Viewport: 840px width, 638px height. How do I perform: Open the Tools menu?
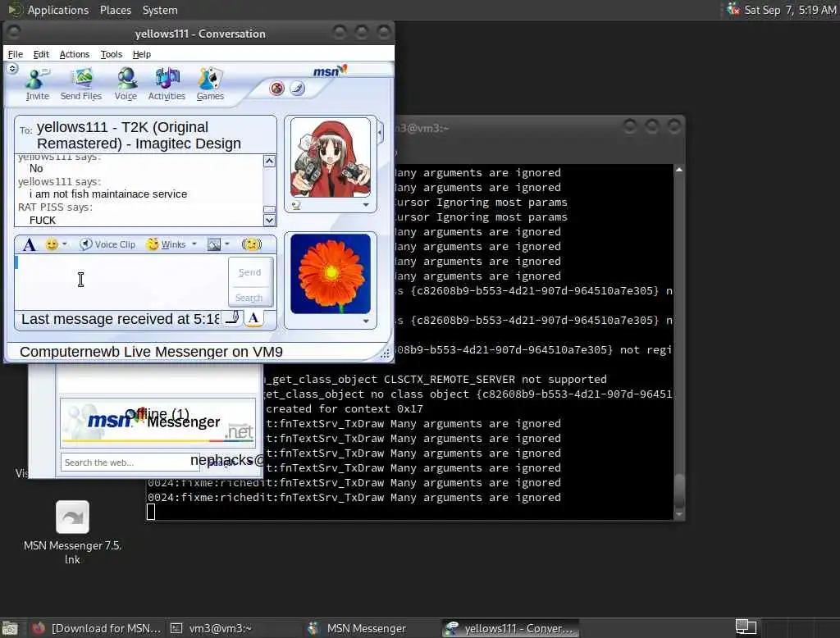[111, 54]
